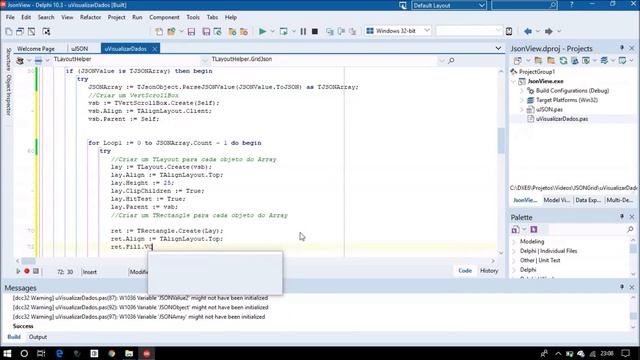Close the uVisualizarDados tab
640x360 pixels.
(154, 49)
